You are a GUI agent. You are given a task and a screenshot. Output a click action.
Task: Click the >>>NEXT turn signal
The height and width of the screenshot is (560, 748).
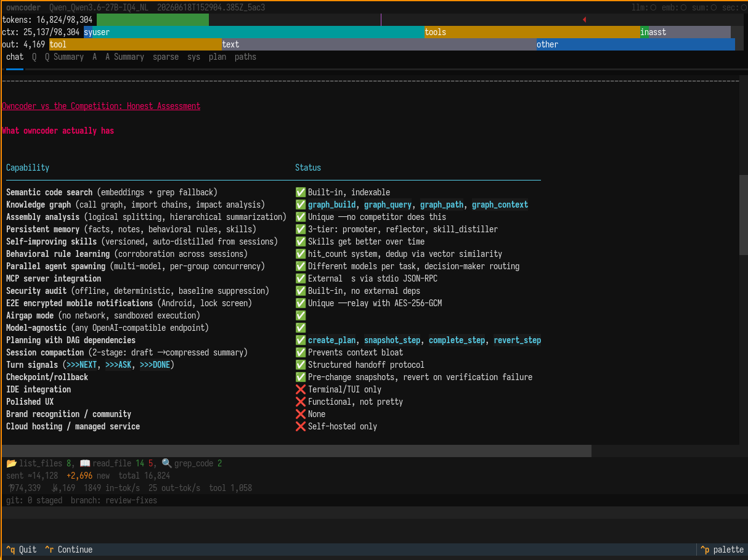pos(82,365)
